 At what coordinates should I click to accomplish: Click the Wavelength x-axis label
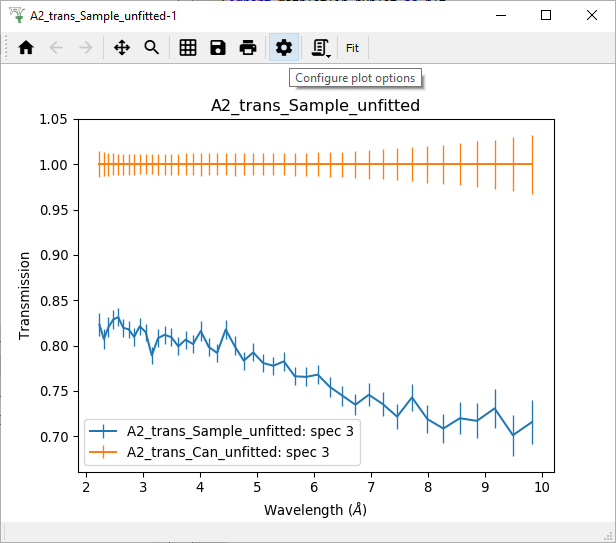pos(315,510)
